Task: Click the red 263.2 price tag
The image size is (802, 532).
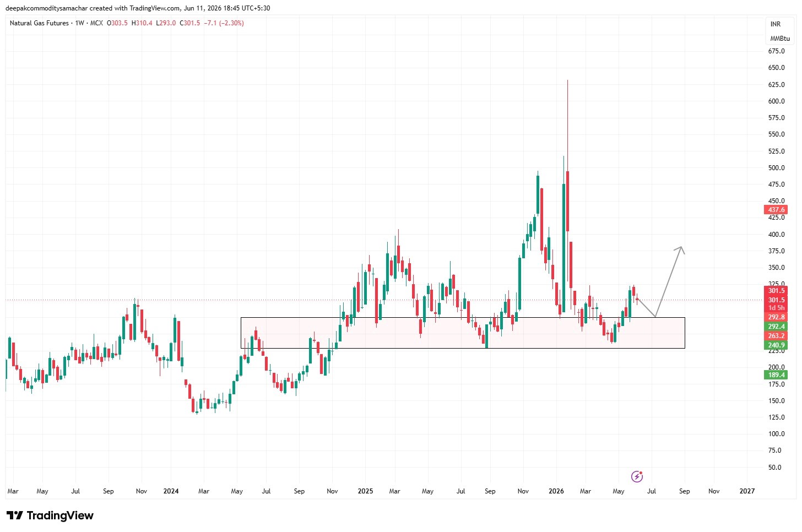Action: [776, 336]
